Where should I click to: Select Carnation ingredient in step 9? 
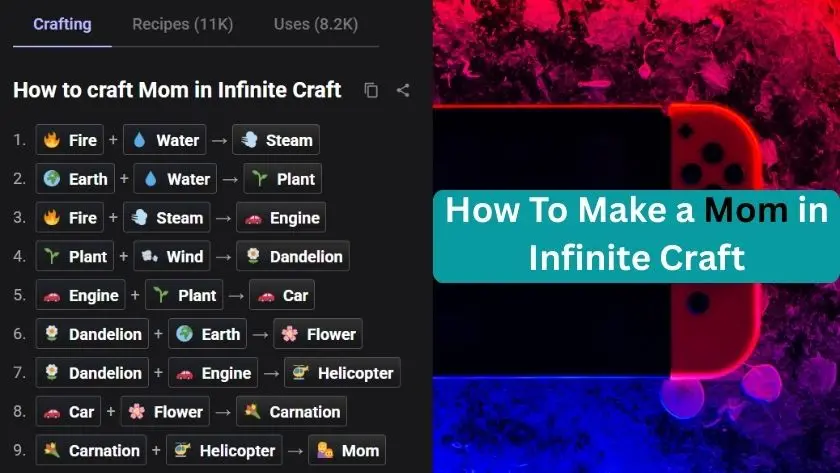(91, 451)
